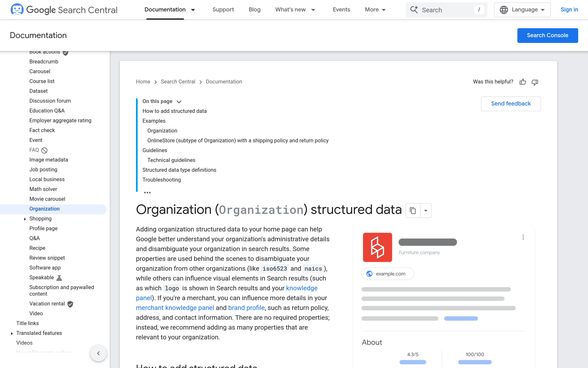Go to the Events tab
Viewport: 588px width, 368px height.
pos(341,10)
